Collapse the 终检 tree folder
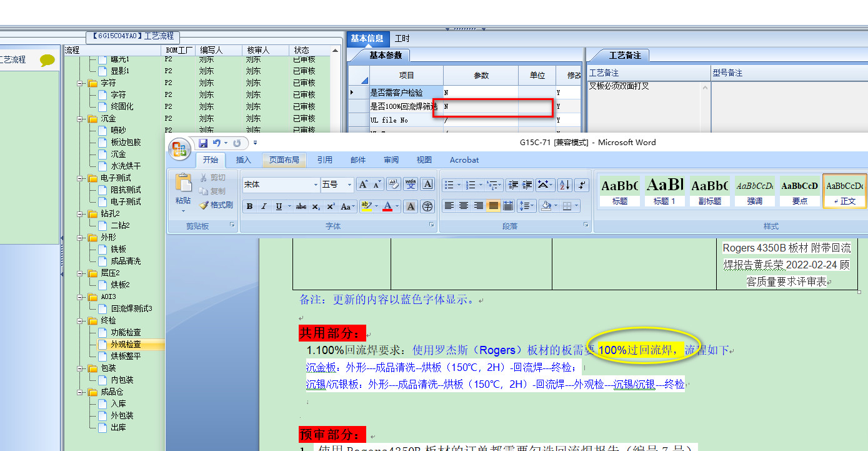Viewport: 868px width, 451px height. [x=81, y=321]
